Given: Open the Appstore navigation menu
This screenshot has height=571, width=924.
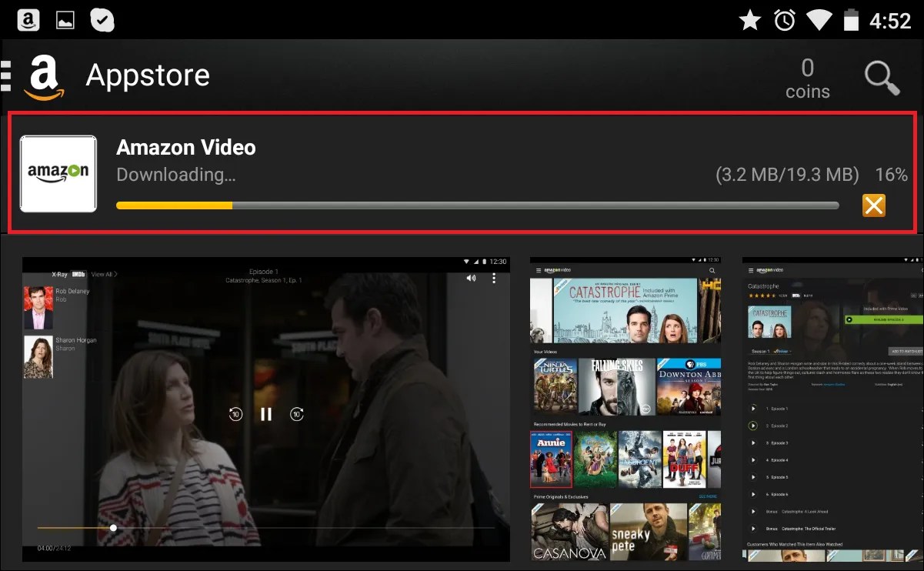Looking at the screenshot, I should click(x=5, y=74).
